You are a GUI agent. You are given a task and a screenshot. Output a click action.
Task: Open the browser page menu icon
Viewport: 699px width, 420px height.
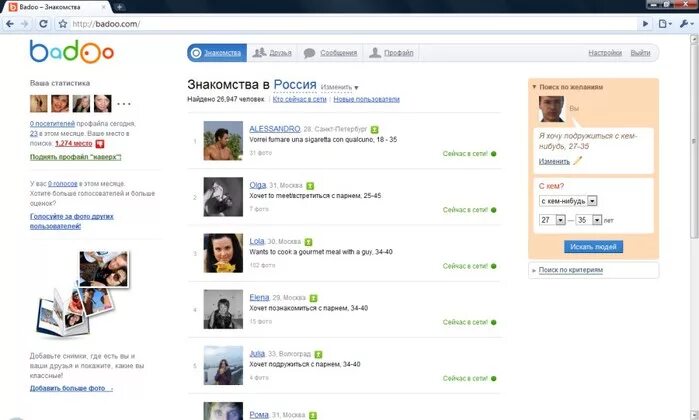tap(664, 24)
